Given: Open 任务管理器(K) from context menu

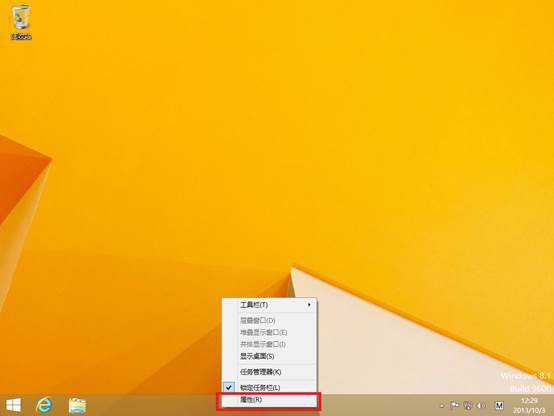Looking at the screenshot, I should (269, 372).
